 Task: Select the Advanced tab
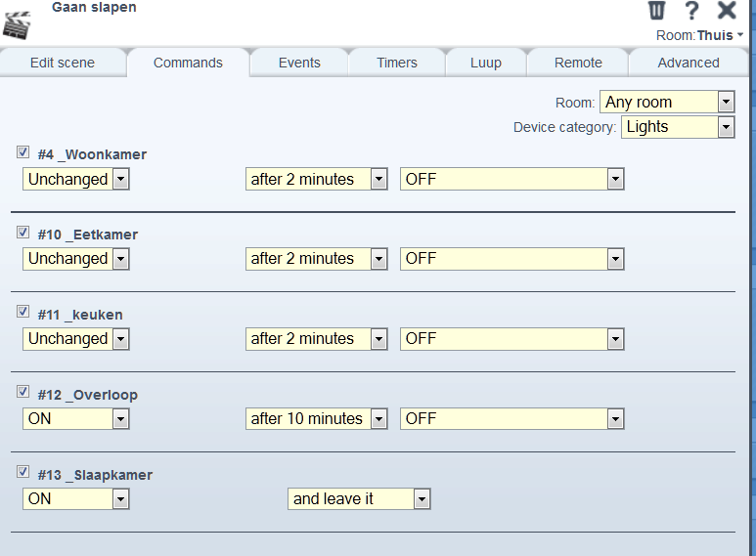pyautogui.click(x=689, y=63)
